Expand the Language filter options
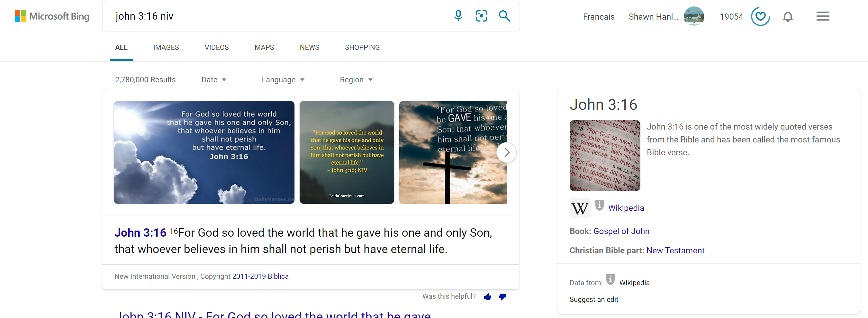 [283, 79]
